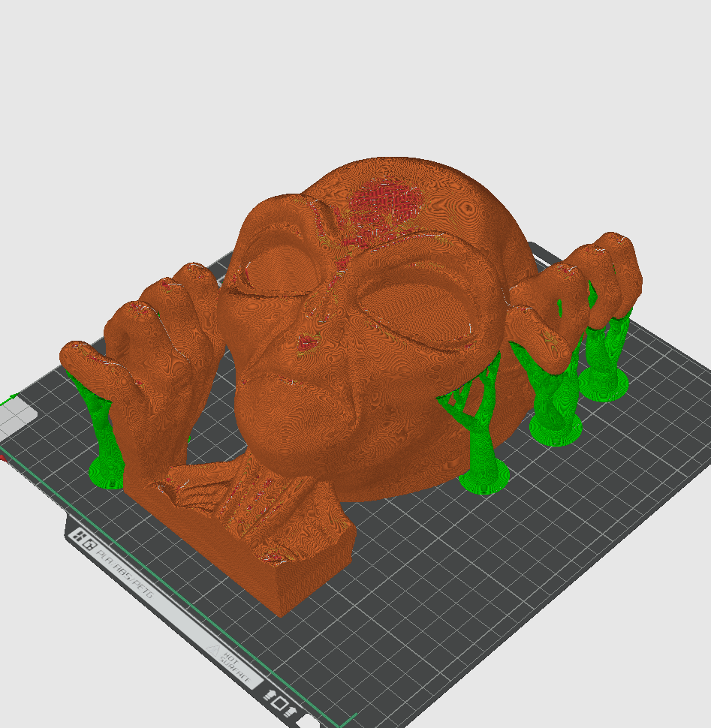The image size is (711, 728).
Task: Click the rightmost green tree support base
Action: coord(604,385)
